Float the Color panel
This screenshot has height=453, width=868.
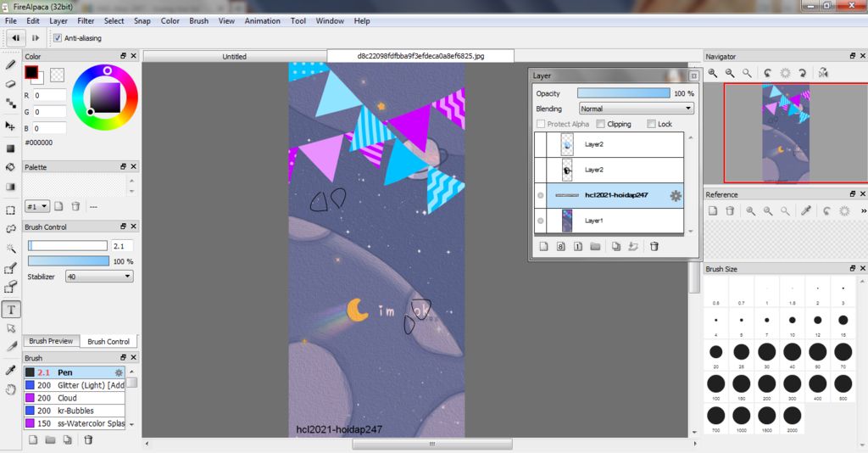tap(124, 56)
